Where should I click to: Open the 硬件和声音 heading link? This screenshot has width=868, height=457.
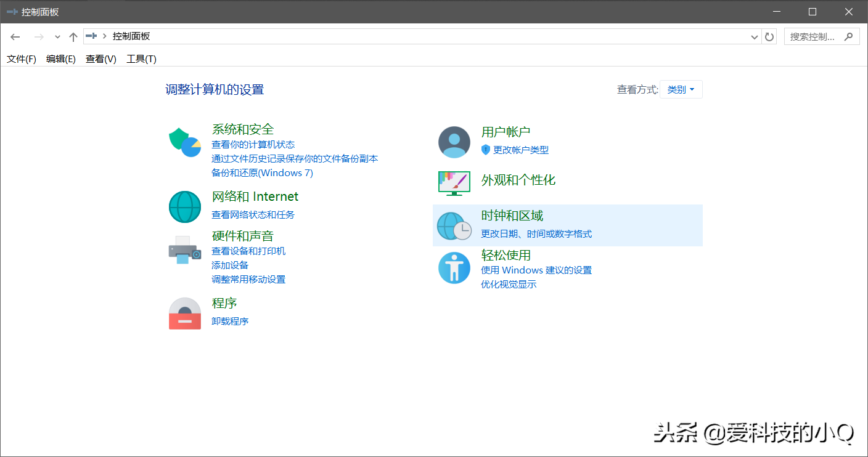pyautogui.click(x=243, y=236)
